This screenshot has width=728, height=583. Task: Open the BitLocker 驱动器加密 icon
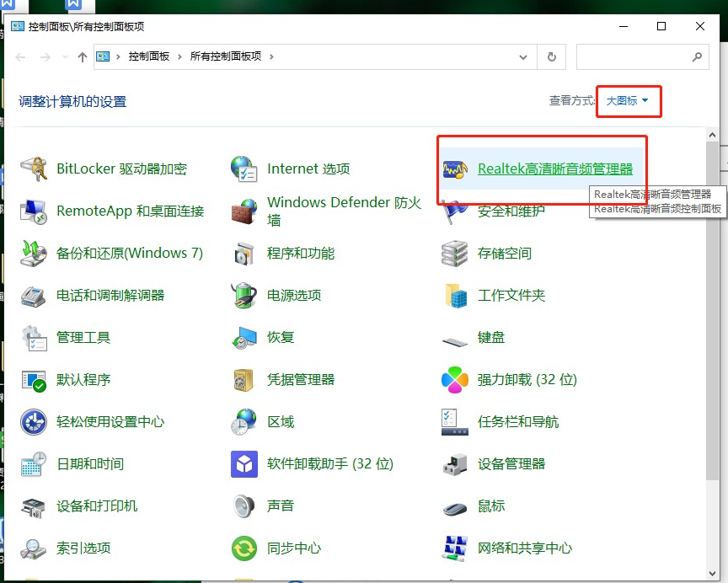(34, 168)
